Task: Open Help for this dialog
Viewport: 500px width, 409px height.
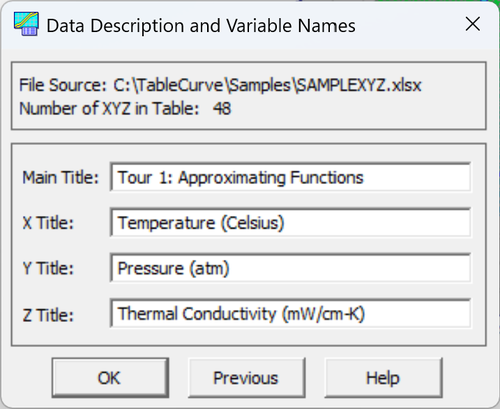Action: 383,378
